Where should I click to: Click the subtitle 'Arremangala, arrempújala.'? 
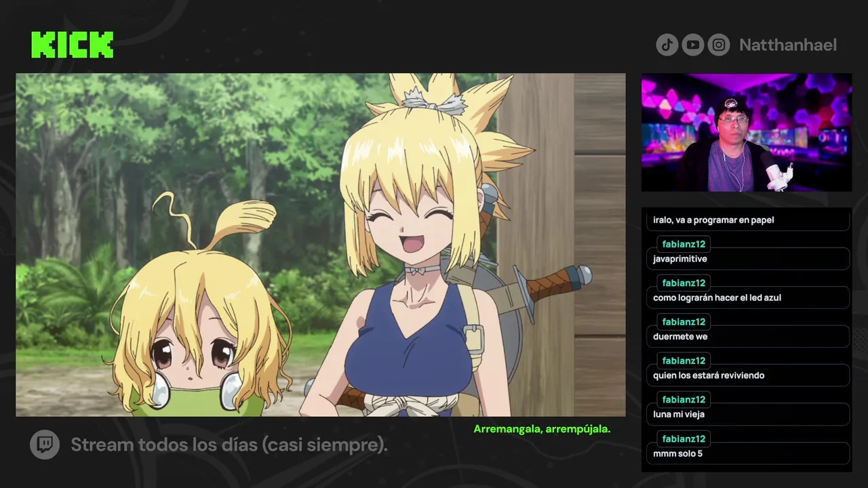click(542, 429)
